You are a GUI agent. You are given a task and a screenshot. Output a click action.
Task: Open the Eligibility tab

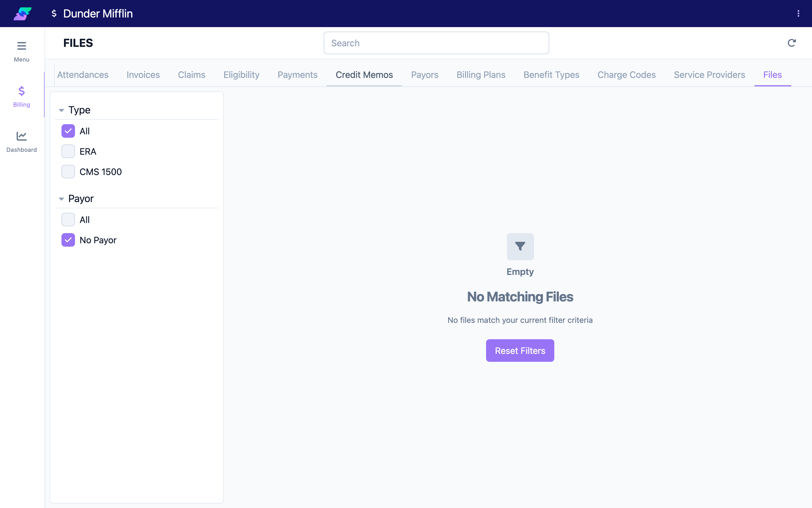(241, 75)
